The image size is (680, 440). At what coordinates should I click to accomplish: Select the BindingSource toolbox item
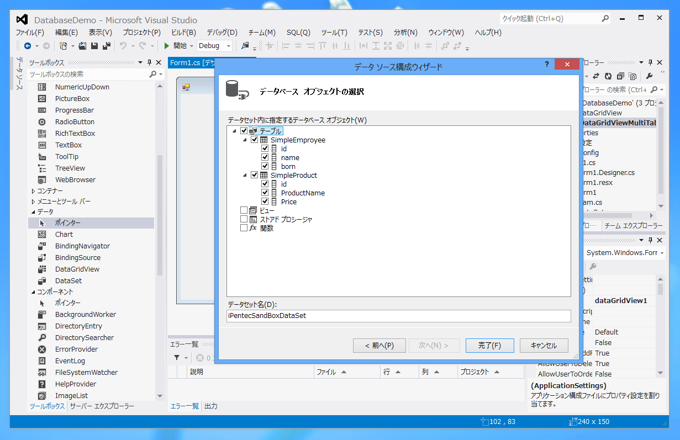(78, 257)
